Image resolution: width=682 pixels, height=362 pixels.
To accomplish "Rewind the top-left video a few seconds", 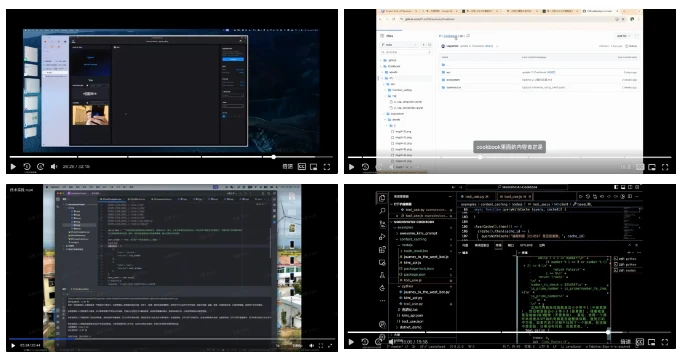I will point(27,167).
